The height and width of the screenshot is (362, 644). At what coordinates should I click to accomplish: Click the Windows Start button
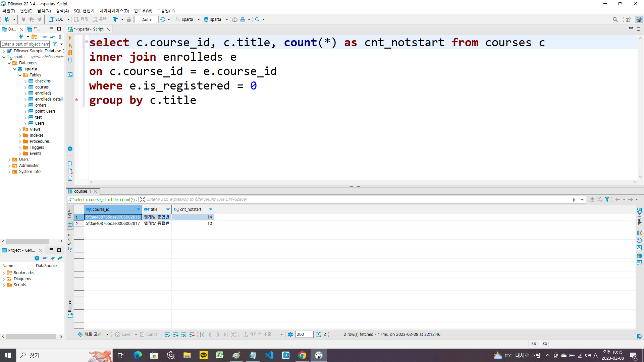click(x=8, y=355)
